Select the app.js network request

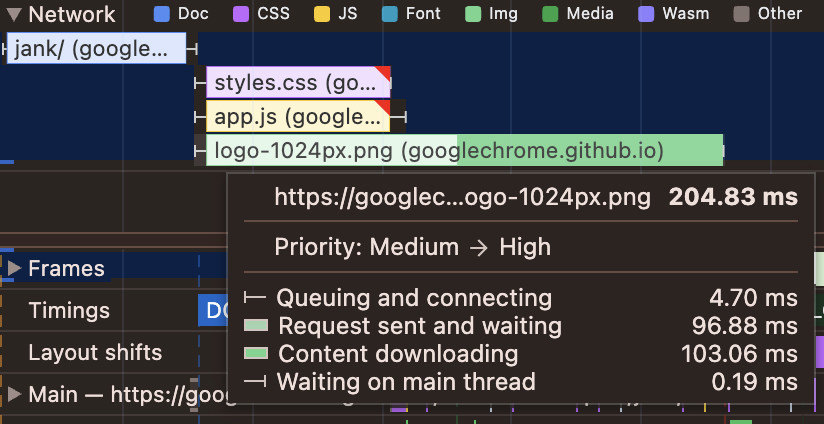coord(297,116)
